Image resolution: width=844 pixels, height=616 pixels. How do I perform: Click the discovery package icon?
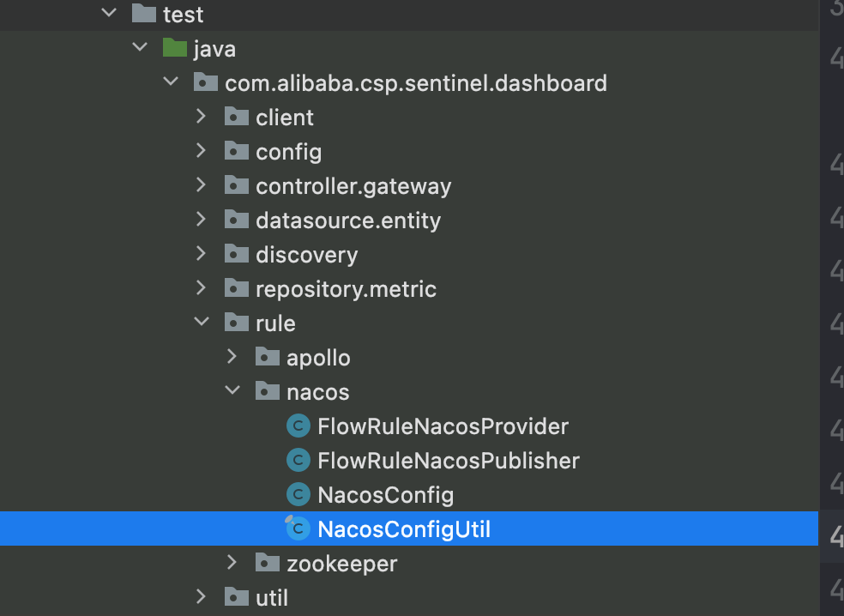(x=236, y=254)
